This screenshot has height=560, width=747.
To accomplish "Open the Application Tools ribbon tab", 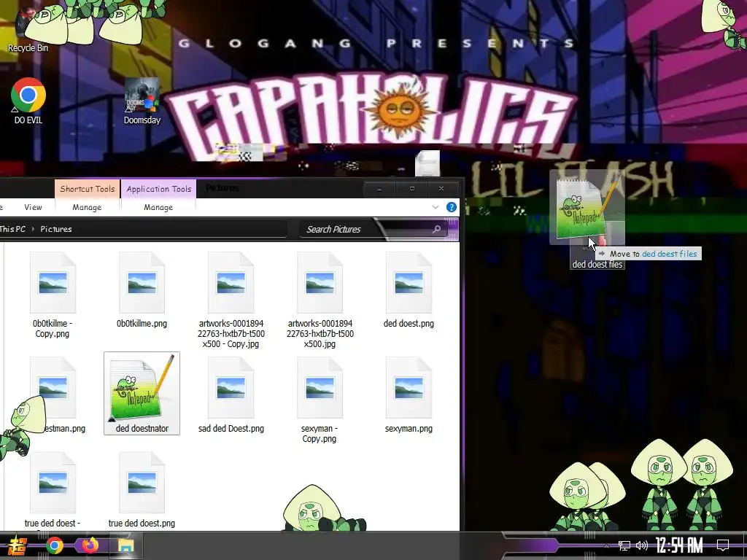I will tap(158, 189).
